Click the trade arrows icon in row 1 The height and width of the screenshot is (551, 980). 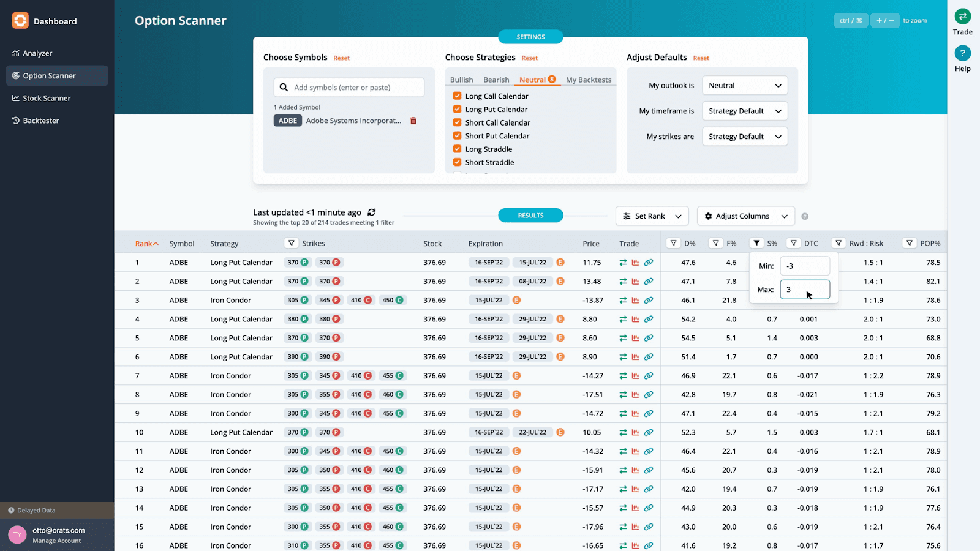click(x=623, y=263)
